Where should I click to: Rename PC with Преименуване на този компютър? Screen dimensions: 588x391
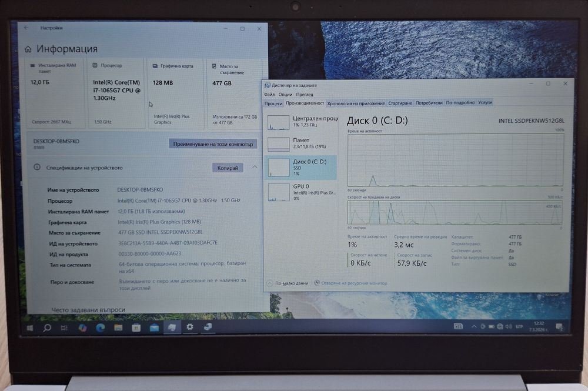point(213,144)
